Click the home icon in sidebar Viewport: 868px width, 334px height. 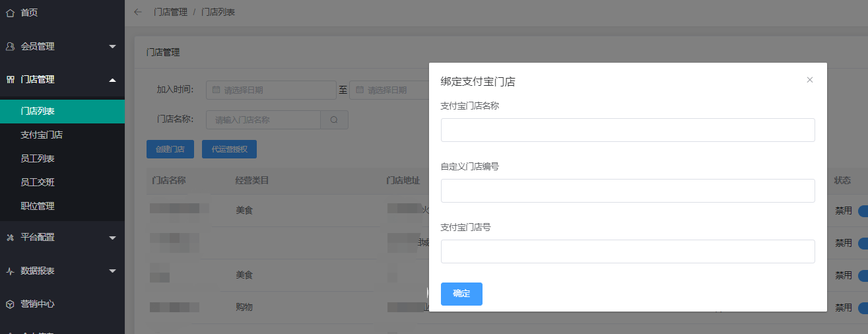10,13
